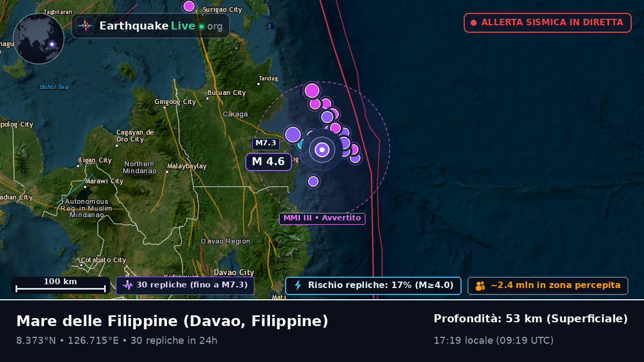Click the MMI III • Avvertito intensity label

(x=322, y=218)
